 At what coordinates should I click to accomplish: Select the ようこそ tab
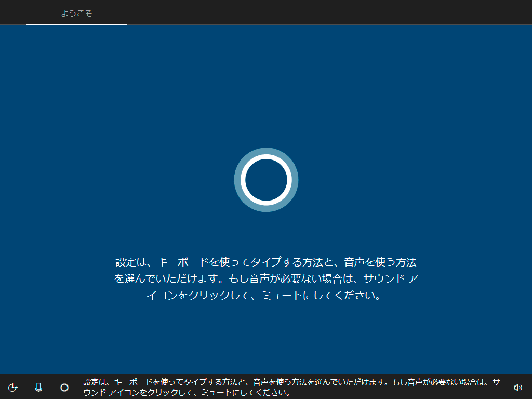(76, 13)
